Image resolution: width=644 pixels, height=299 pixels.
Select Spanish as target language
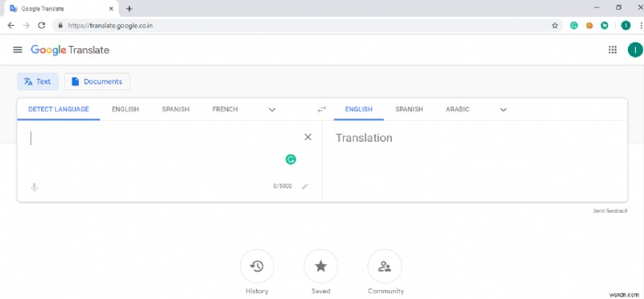pyautogui.click(x=409, y=110)
